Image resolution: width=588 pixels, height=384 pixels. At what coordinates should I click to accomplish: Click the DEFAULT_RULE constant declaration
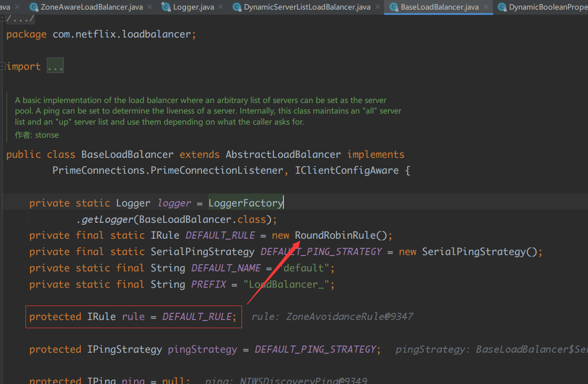[x=220, y=235]
